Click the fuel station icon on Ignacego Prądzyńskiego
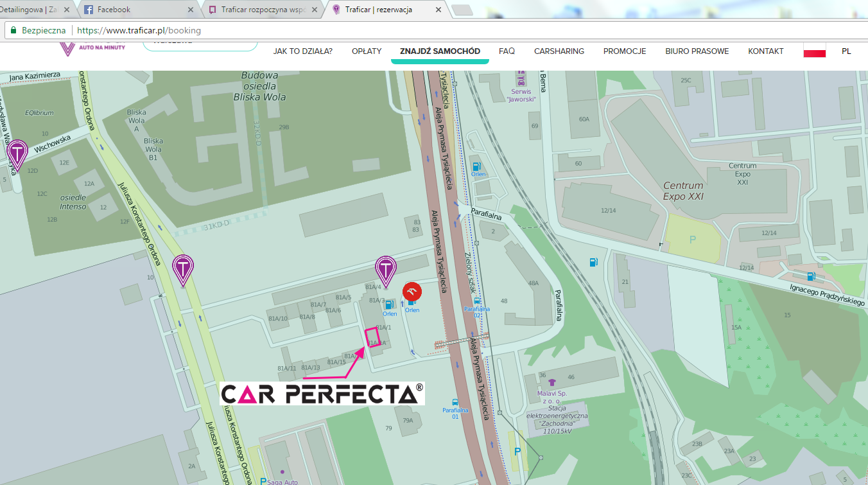The image size is (868, 485). 811,276
